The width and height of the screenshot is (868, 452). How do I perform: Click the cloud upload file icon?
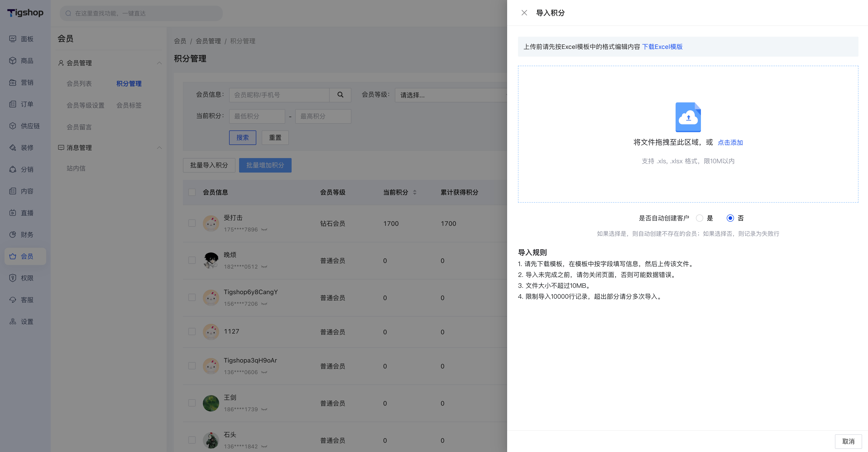tap(688, 117)
